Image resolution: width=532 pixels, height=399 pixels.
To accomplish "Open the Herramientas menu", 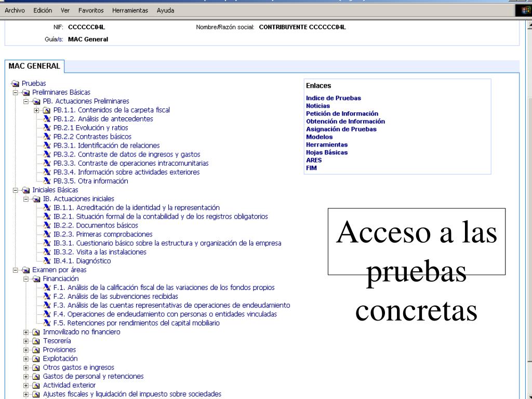I will coord(130,10).
